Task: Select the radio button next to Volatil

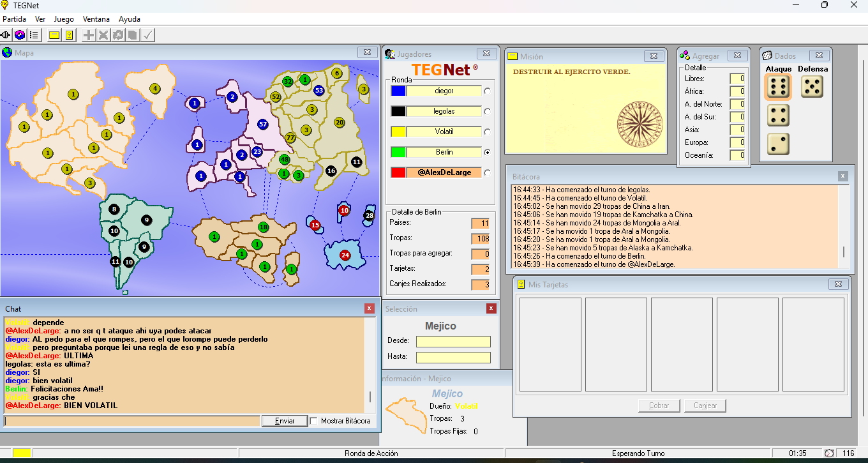Action: [488, 132]
